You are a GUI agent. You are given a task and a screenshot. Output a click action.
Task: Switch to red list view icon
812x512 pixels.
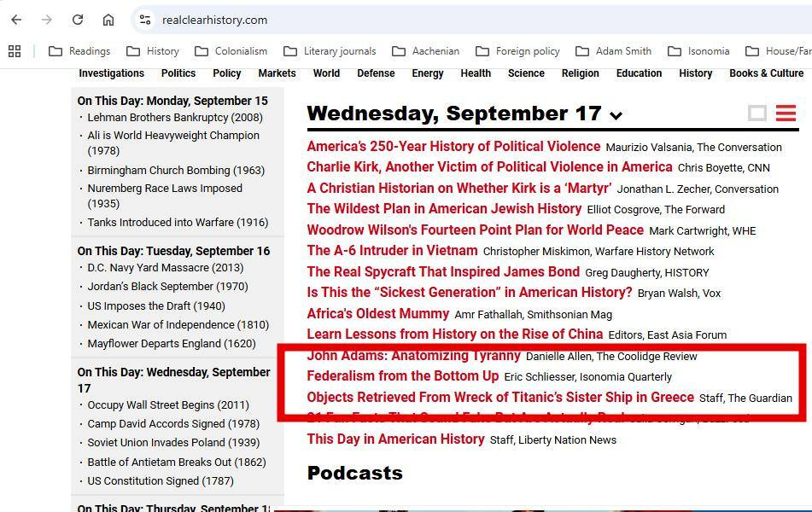click(x=786, y=113)
